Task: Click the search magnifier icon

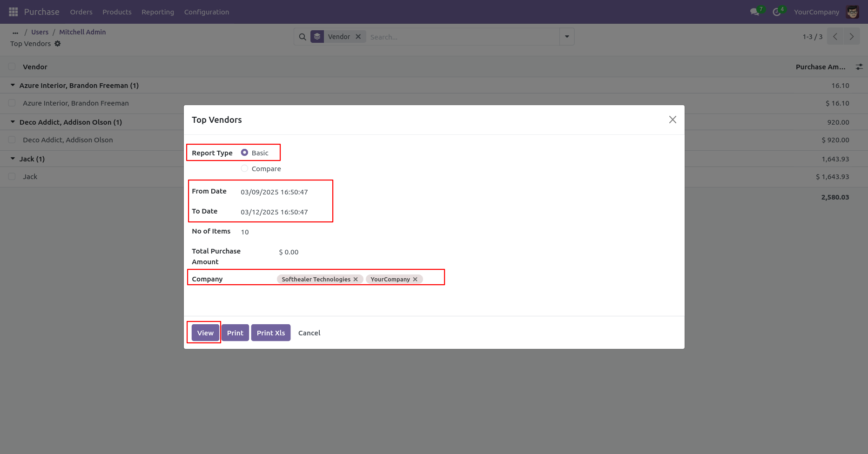Action: (303, 37)
